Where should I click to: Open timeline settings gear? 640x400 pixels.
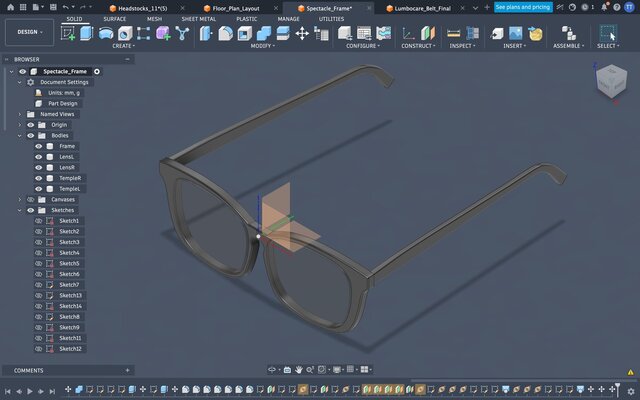coord(631,391)
